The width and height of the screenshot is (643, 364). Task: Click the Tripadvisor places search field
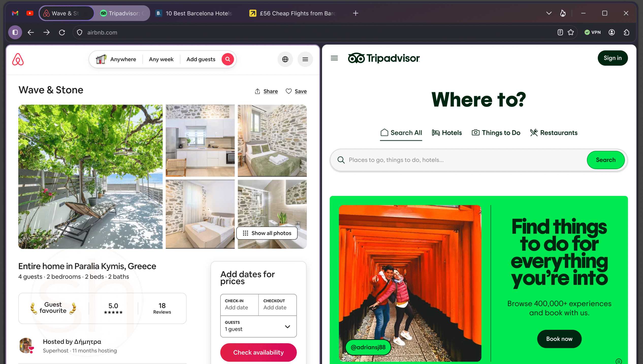pyautogui.click(x=457, y=160)
